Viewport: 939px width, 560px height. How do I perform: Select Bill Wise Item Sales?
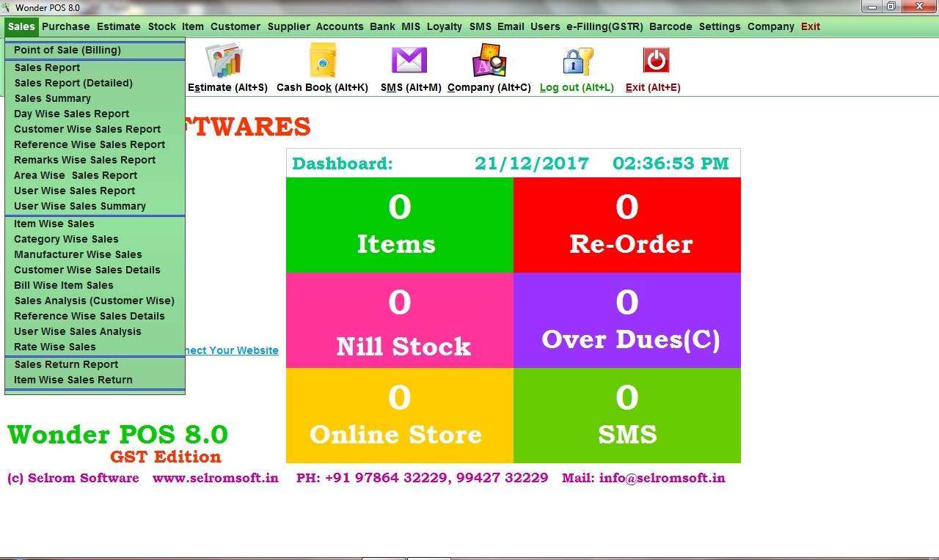95,285
